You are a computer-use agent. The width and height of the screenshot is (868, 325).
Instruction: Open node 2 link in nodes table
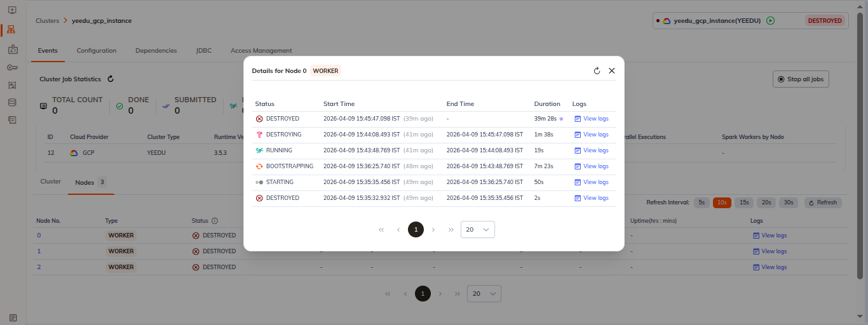tap(39, 267)
